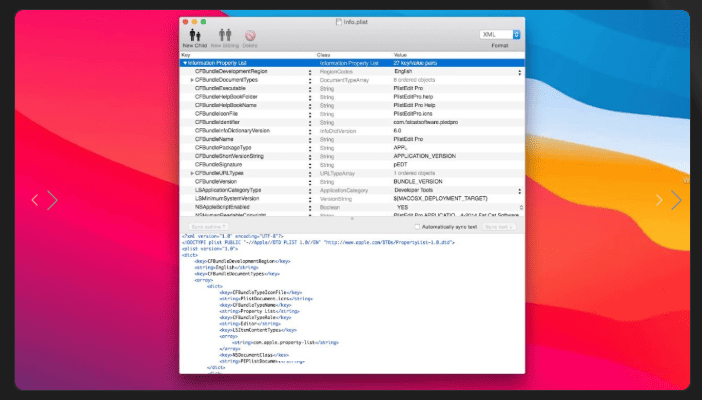Click the pEDT value cell
This screenshot has height=400, width=702.
400,165
